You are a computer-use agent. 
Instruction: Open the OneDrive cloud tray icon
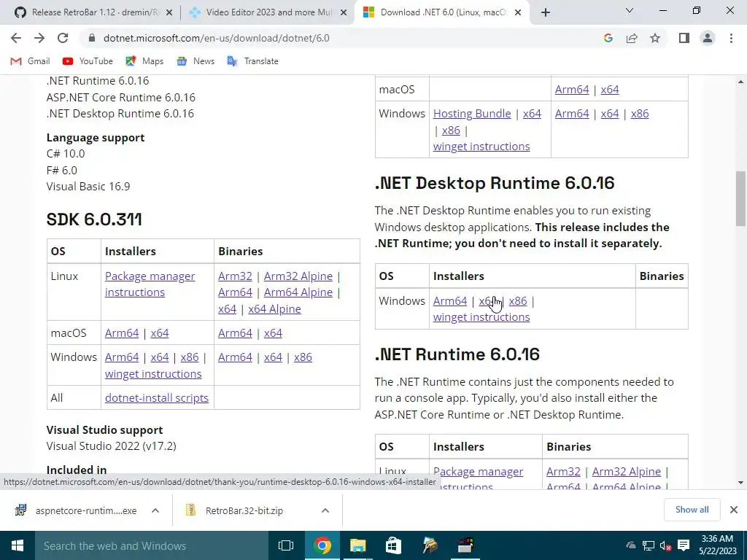[631, 545]
